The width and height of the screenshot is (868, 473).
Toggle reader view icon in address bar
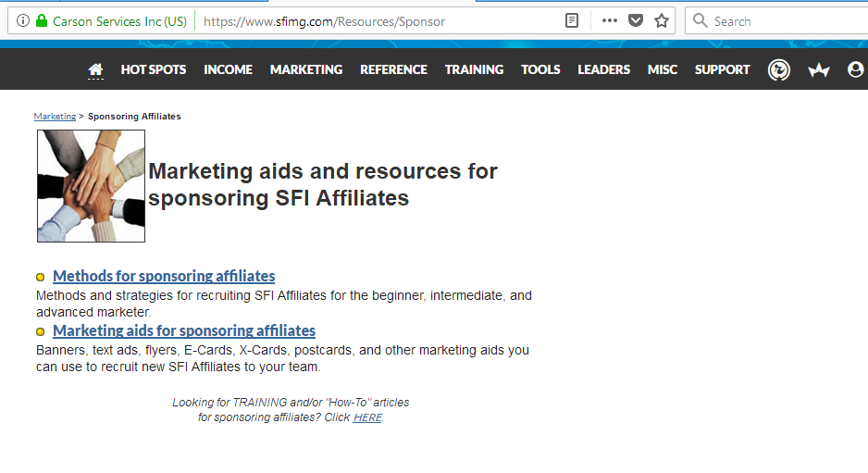(572, 21)
